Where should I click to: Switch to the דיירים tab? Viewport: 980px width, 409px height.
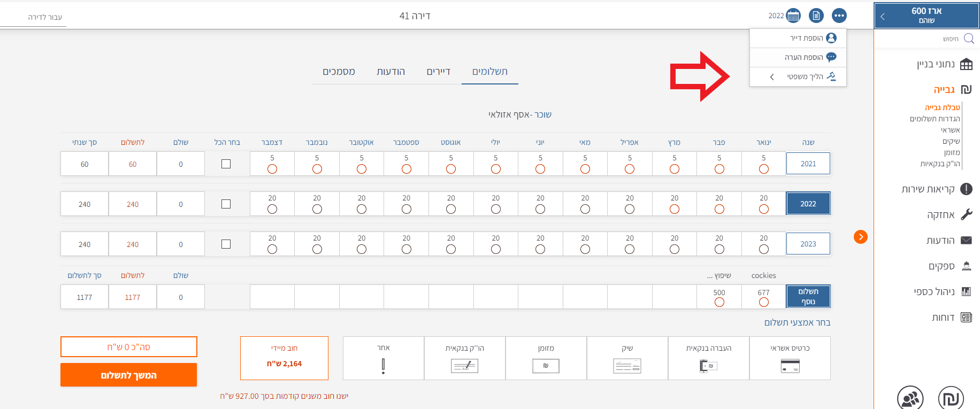tap(438, 72)
